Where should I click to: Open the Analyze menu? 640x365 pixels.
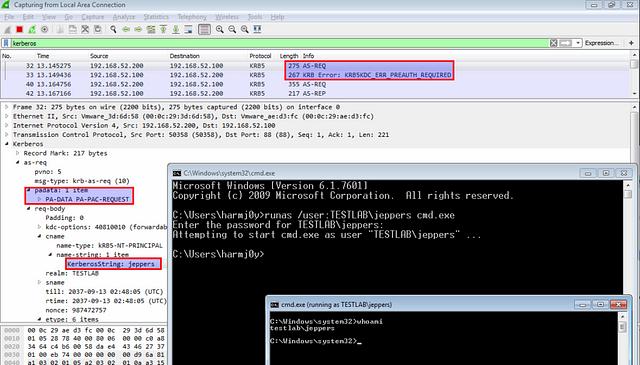(x=124, y=17)
